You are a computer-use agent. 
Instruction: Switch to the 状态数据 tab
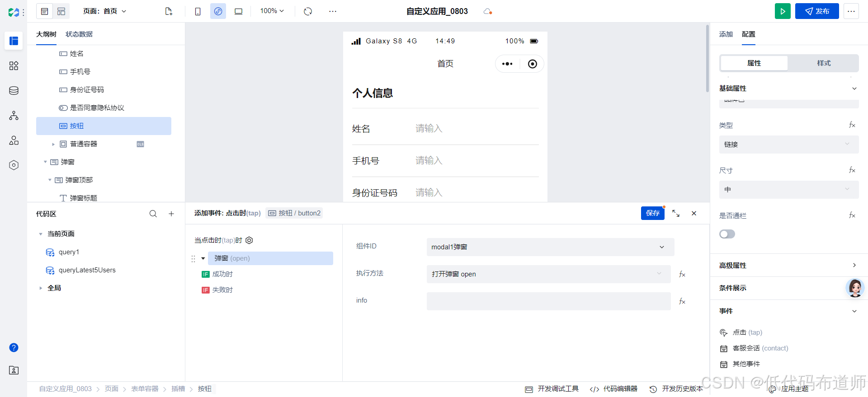tap(79, 34)
